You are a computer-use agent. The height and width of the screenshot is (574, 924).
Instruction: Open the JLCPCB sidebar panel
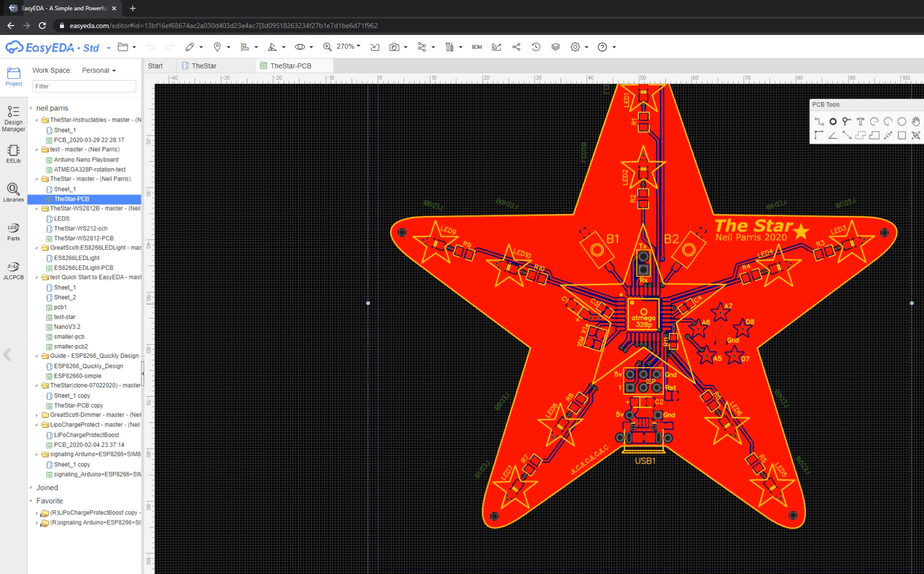13,271
